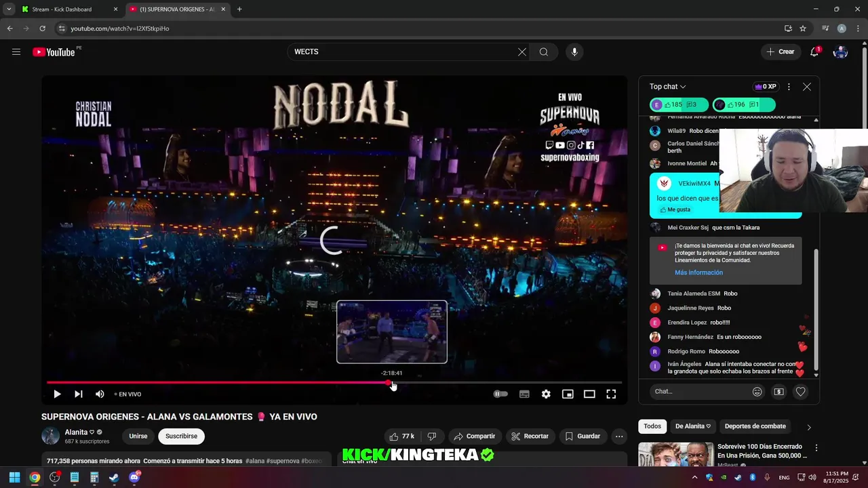Expand the browser tab search dropdown
This screenshot has height=488, width=868.
(9, 9)
